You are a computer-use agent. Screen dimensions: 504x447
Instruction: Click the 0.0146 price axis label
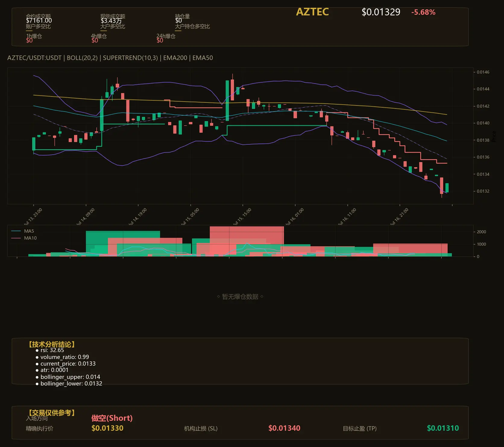[483, 72]
